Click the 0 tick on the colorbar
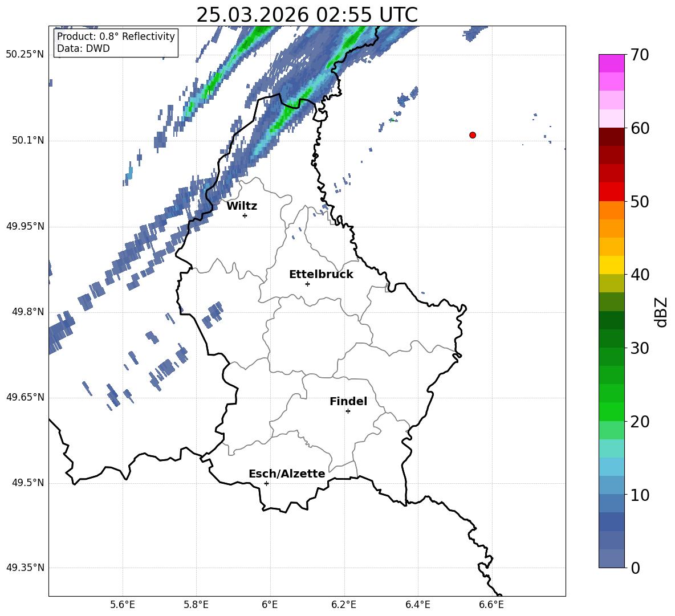 pyautogui.click(x=635, y=568)
